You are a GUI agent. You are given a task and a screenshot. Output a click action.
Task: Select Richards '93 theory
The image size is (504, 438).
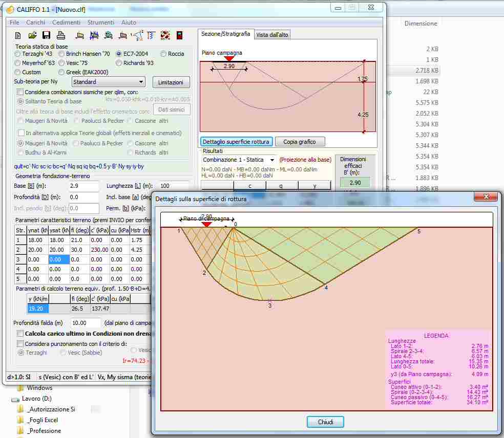coord(119,63)
